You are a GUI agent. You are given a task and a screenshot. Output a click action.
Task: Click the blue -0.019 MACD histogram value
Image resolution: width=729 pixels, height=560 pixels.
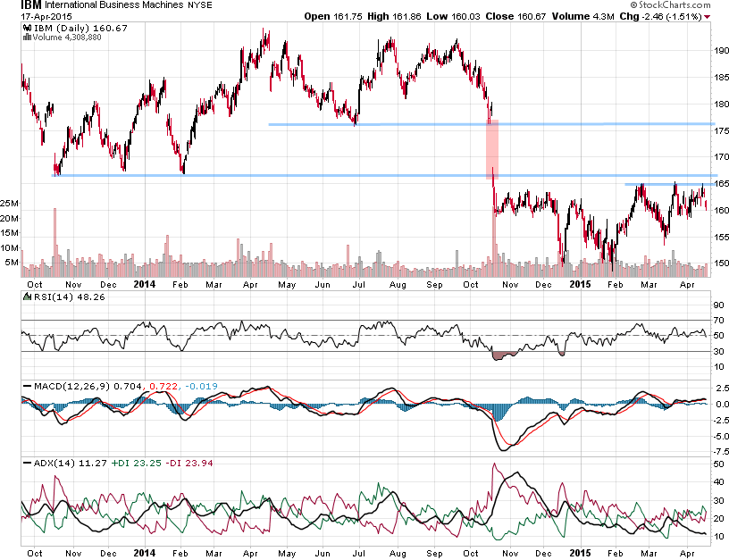click(x=201, y=386)
